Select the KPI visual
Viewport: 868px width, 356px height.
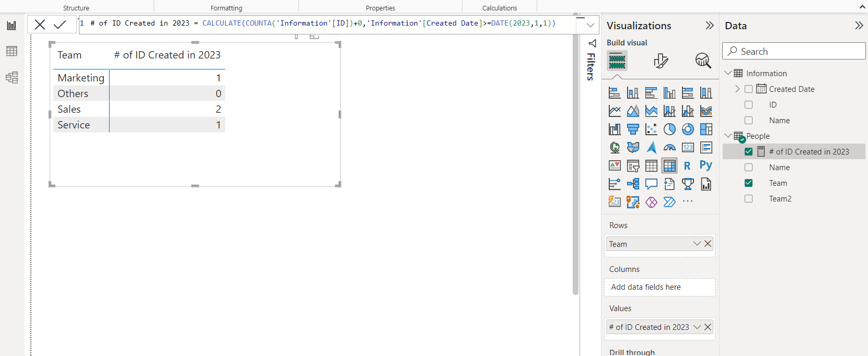[615, 166]
